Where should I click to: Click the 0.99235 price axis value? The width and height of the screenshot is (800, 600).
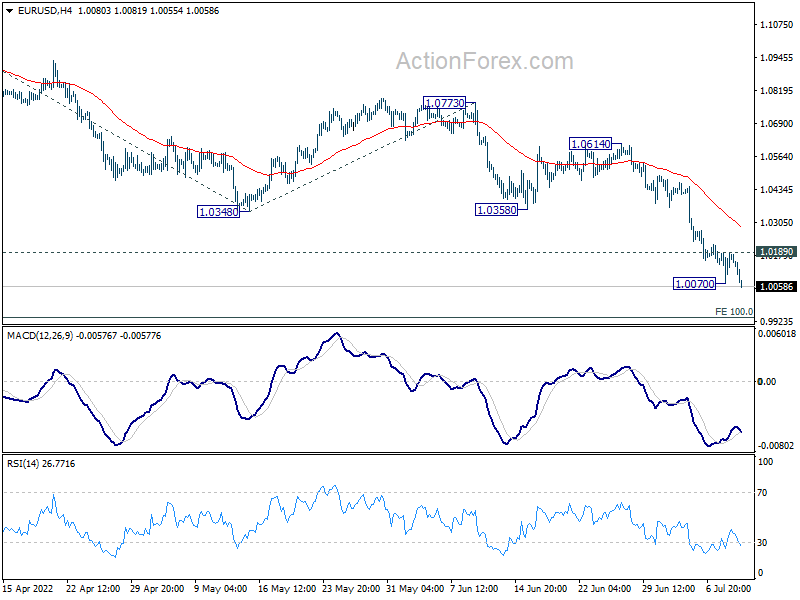pyautogui.click(x=777, y=321)
